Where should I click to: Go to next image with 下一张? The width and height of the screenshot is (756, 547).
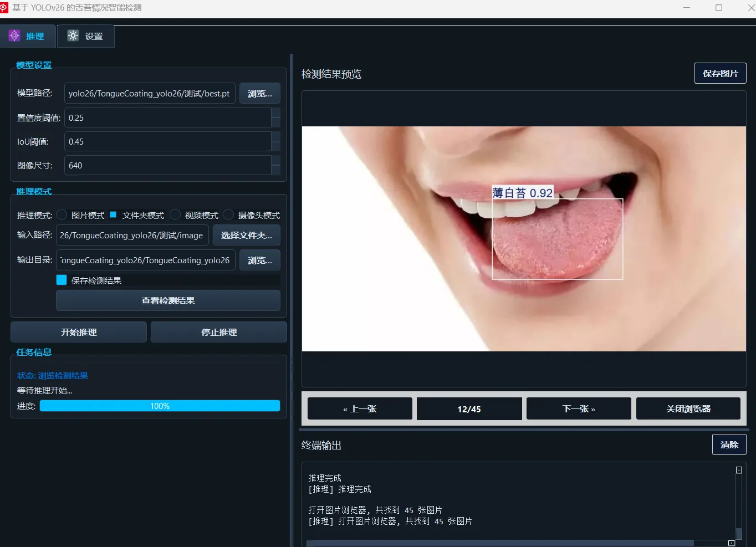coord(579,409)
